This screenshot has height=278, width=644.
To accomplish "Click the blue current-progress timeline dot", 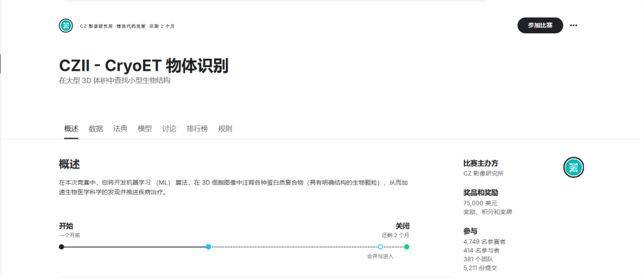I will 208,247.
